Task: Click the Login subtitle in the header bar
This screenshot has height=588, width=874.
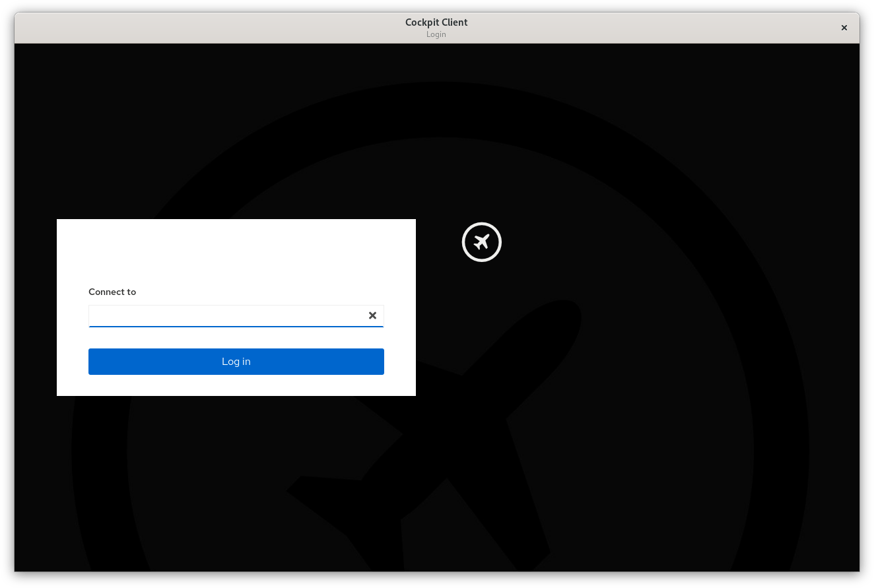Action: pos(436,34)
